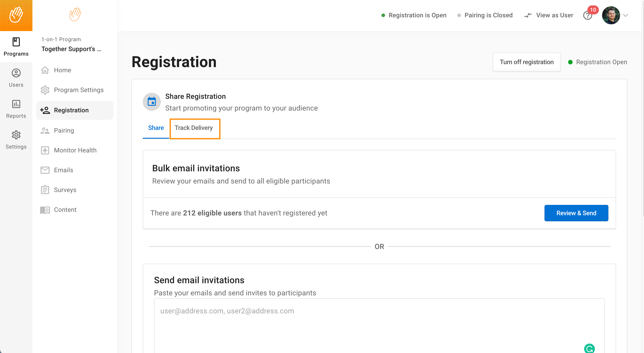Expand the Together Support's program name
The width and height of the screenshot is (644, 353).
(x=71, y=49)
